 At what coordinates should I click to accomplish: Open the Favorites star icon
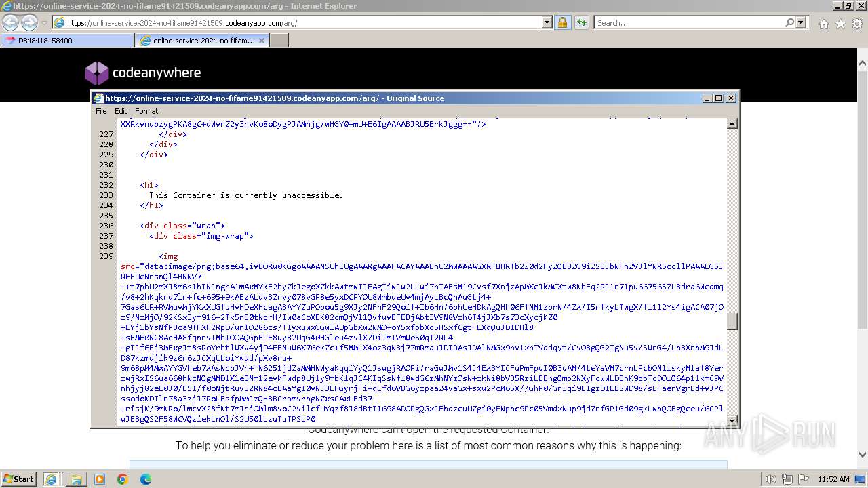point(840,24)
